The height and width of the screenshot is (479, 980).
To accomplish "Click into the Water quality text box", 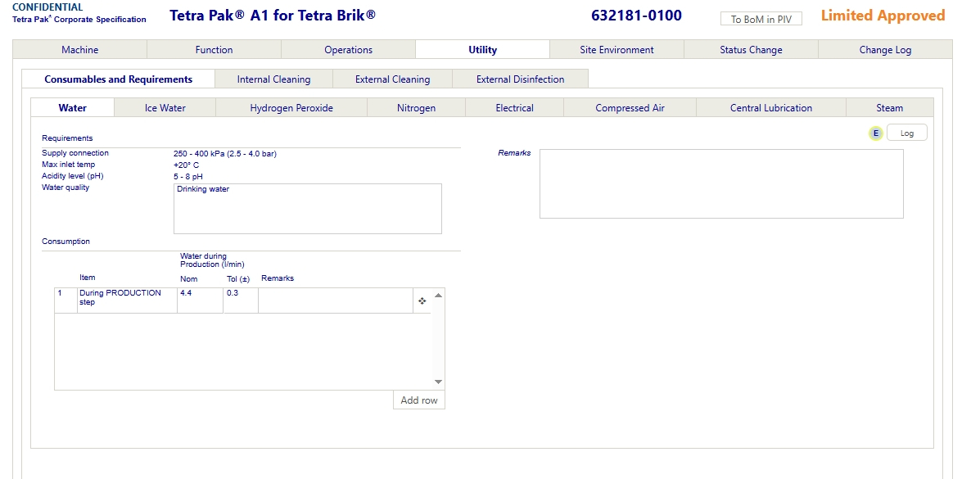I will click(x=308, y=209).
